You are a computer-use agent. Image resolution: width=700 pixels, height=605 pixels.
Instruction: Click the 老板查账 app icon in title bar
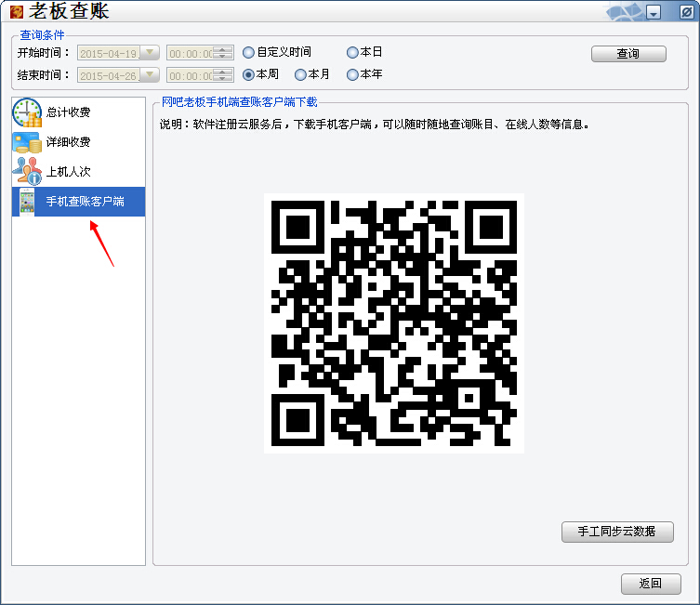pyautogui.click(x=17, y=11)
